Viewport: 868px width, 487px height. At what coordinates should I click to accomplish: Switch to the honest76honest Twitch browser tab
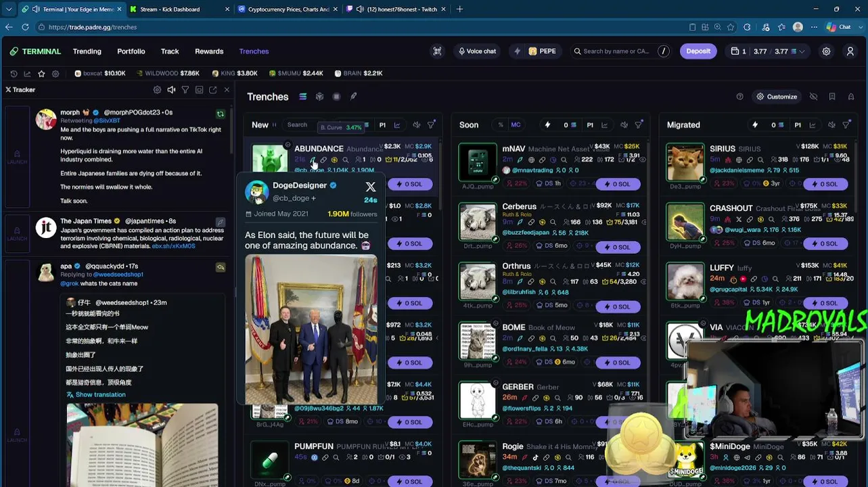pos(396,9)
